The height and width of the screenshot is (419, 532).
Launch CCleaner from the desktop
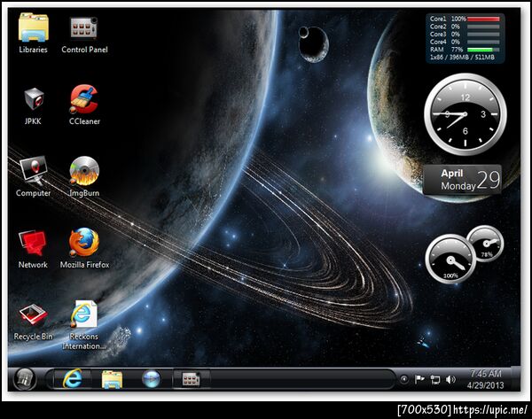click(84, 105)
